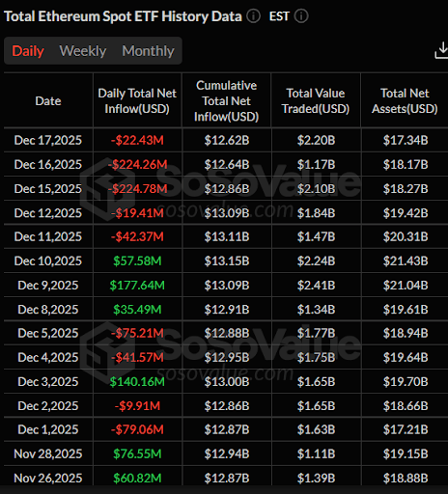Image resolution: width=448 pixels, height=494 pixels.
Task: Click the -$224.26M inflow value
Action: click(137, 164)
